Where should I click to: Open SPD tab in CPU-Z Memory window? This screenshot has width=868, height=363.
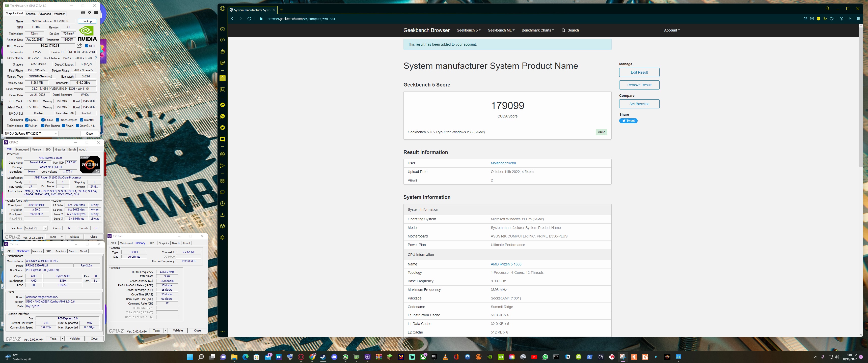[x=152, y=243]
